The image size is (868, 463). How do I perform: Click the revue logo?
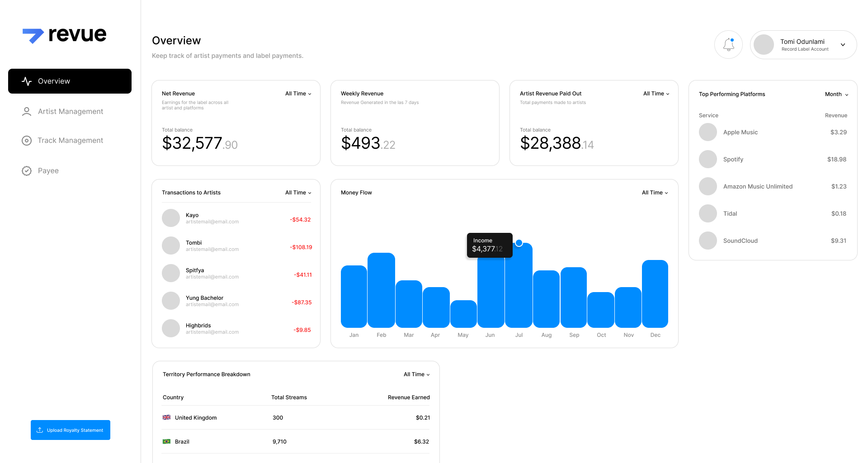click(64, 35)
